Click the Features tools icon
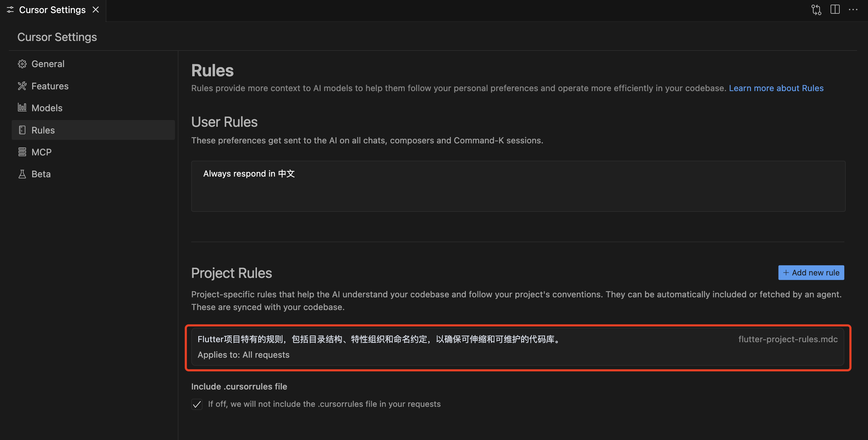The width and height of the screenshot is (868, 440). (22, 86)
